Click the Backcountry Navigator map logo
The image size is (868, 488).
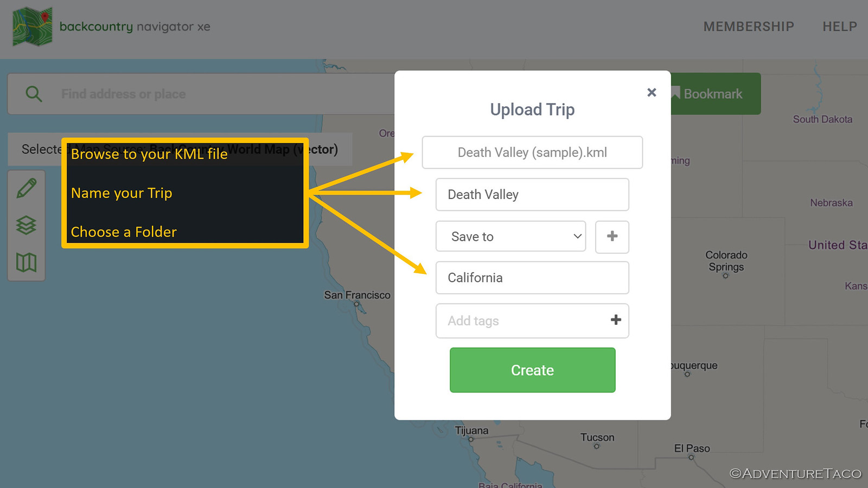[x=33, y=26]
